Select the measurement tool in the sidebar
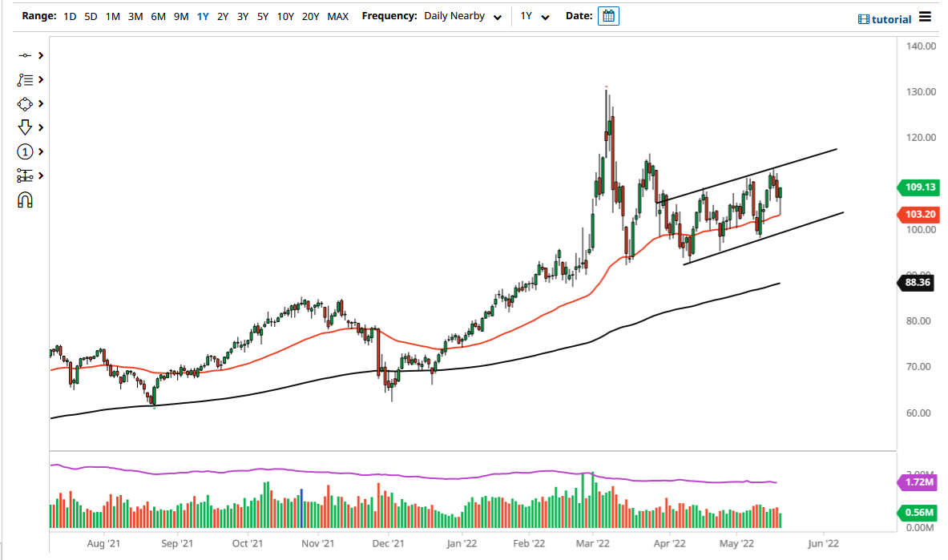The image size is (948, 560). click(24, 175)
